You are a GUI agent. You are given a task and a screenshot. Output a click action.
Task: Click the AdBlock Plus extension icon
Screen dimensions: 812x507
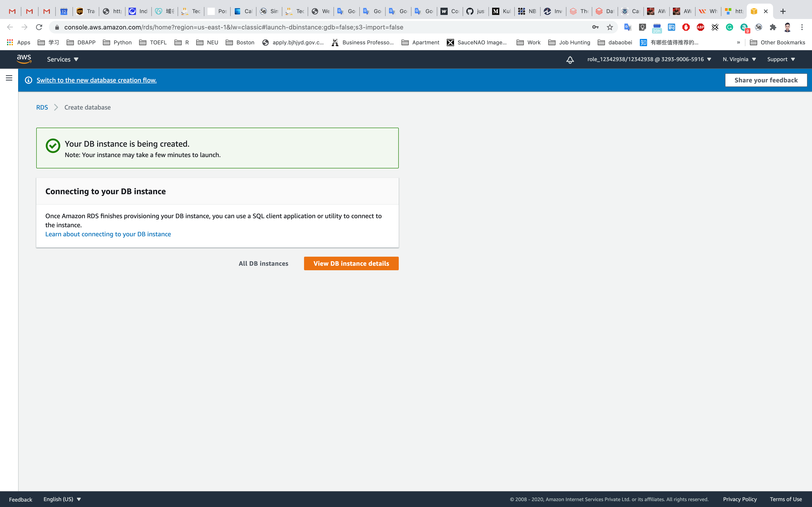[x=700, y=27]
